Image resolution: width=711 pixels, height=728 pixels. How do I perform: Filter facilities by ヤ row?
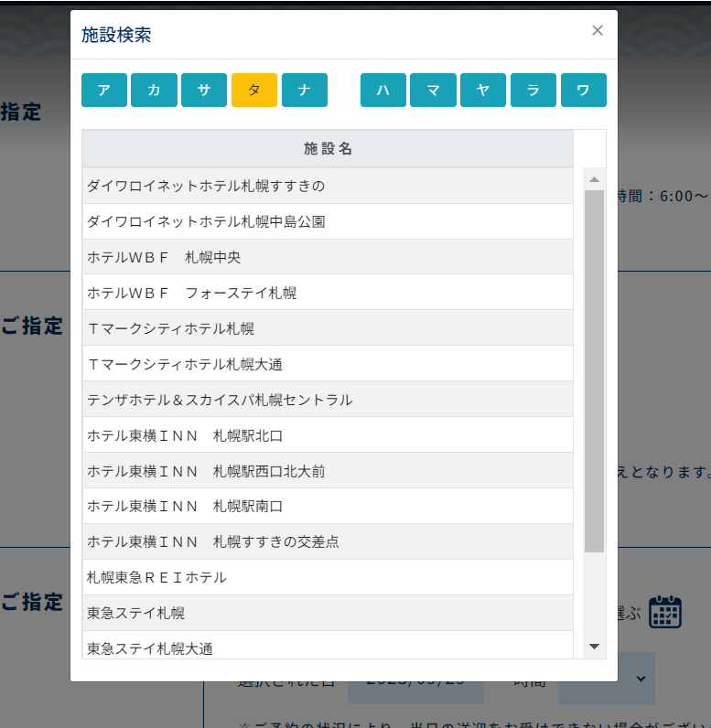pos(483,90)
